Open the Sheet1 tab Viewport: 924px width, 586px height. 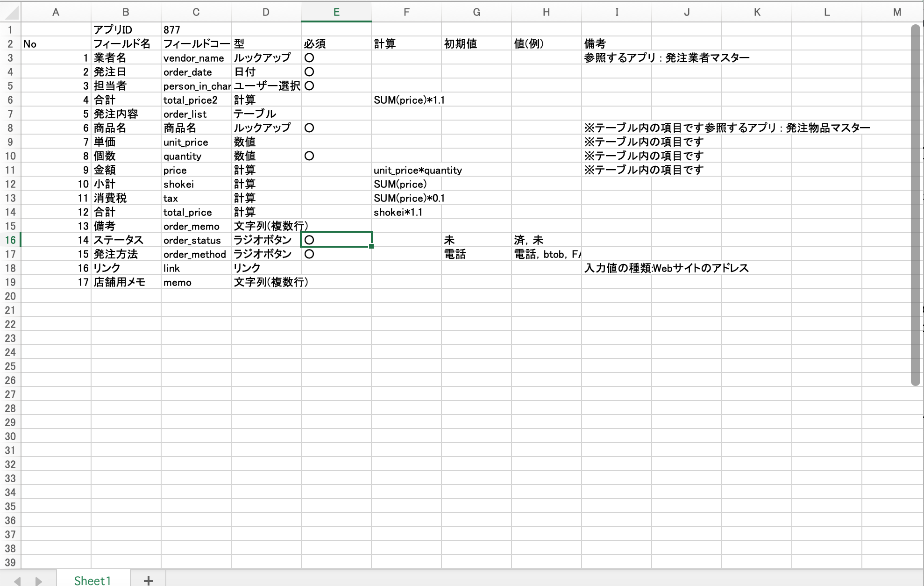point(92,580)
